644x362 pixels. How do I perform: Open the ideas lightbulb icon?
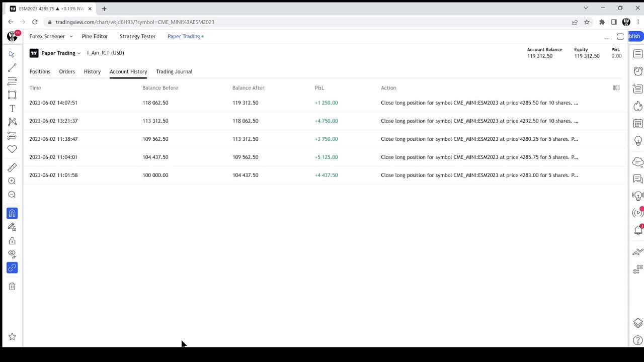pyautogui.click(x=638, y=141)
